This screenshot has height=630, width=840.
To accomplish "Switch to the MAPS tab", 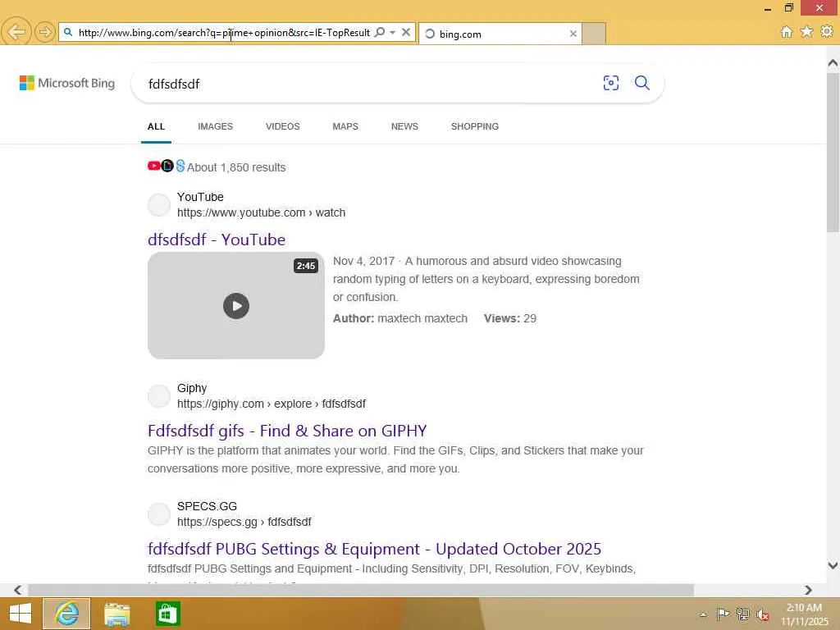I will [345, 126].
